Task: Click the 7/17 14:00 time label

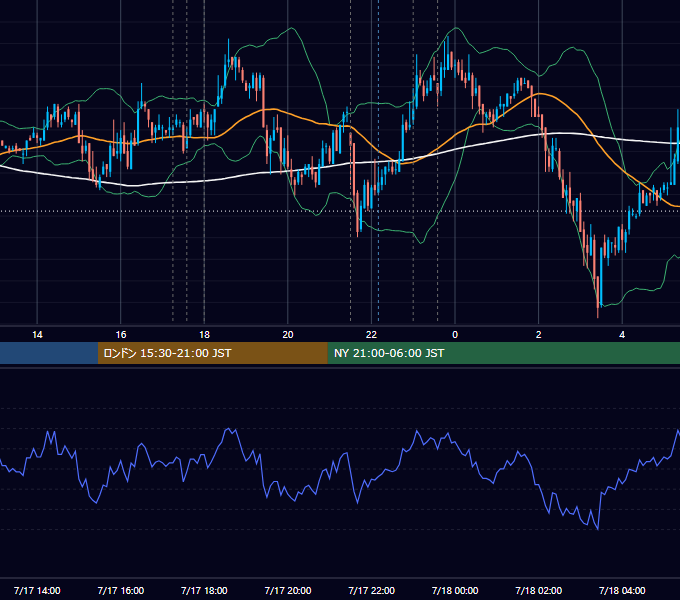Action: click(37, 590)
